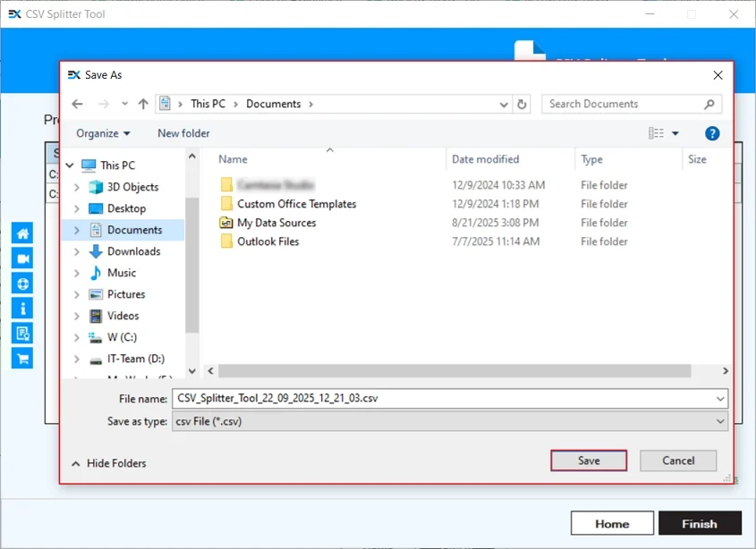
Task: Go up one folder level
Action: point(143,104)
